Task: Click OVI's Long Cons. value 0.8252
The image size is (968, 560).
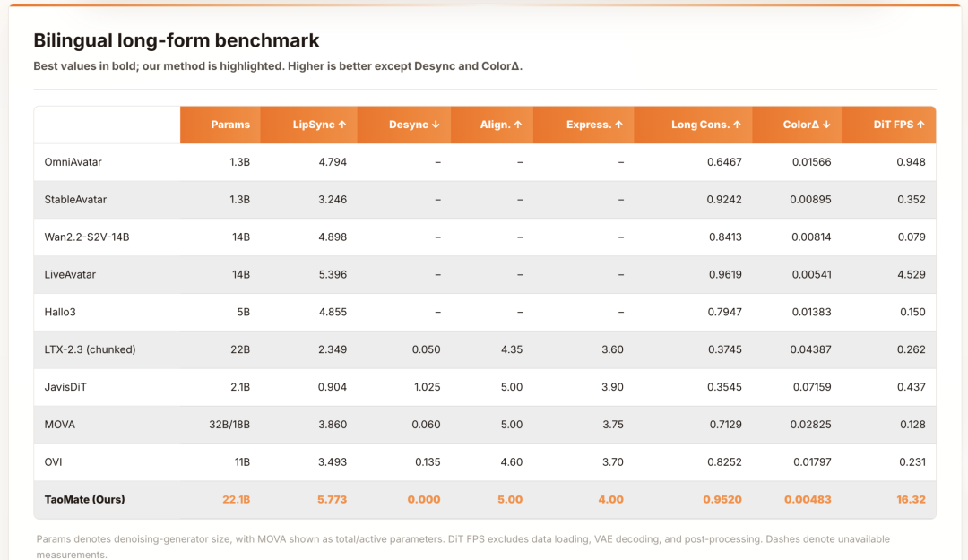Action: coord(725,462)
